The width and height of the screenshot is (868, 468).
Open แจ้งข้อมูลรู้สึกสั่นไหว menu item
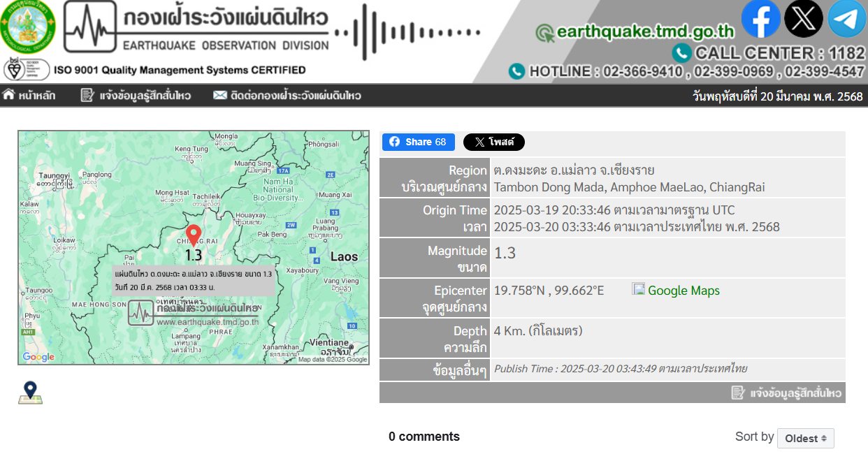pos(136,96)
